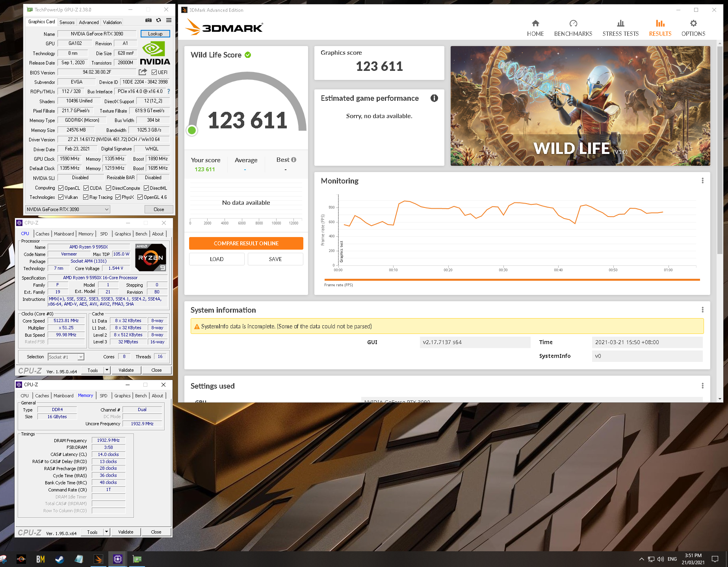Open the System information three-dot menu
Image resolution: width=728 pixels, height=567 pixels.
702,310
